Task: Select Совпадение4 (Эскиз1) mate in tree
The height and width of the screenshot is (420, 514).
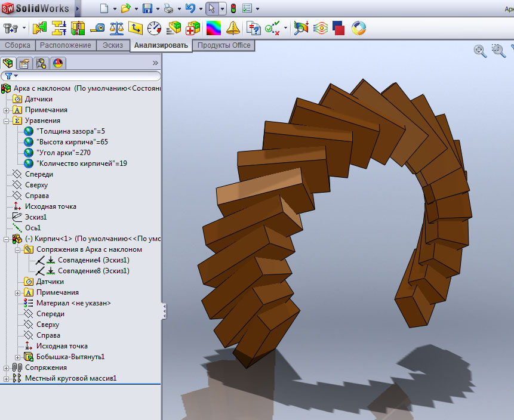Action: coord(93,260)
